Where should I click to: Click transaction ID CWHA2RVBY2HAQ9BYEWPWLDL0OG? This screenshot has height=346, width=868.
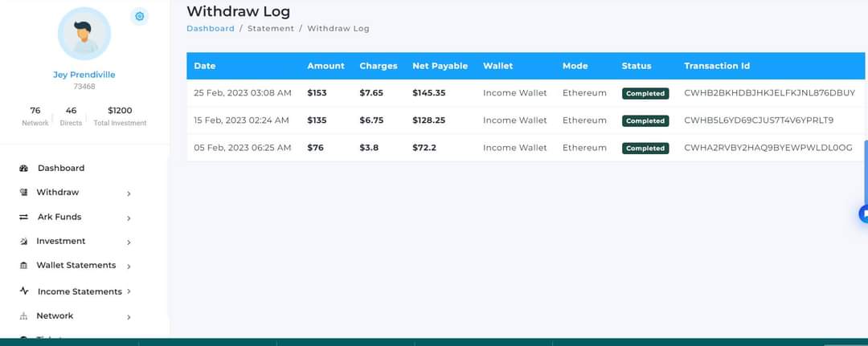click(x=768, y=148)
